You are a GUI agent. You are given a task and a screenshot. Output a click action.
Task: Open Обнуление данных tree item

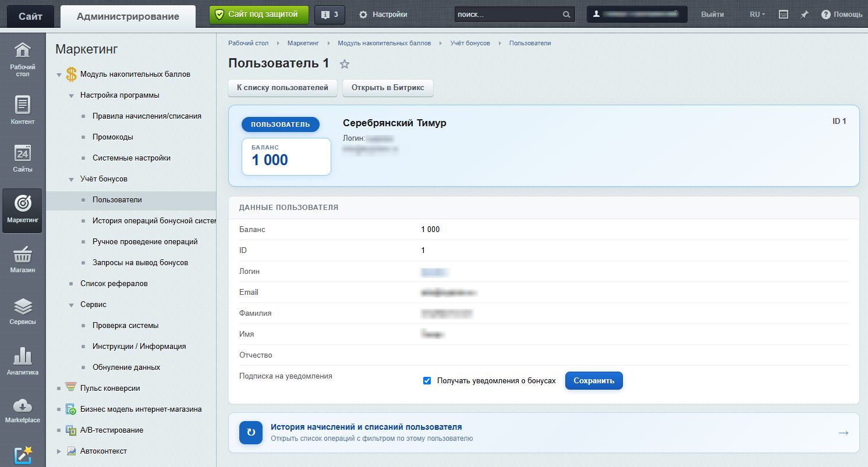126,368
